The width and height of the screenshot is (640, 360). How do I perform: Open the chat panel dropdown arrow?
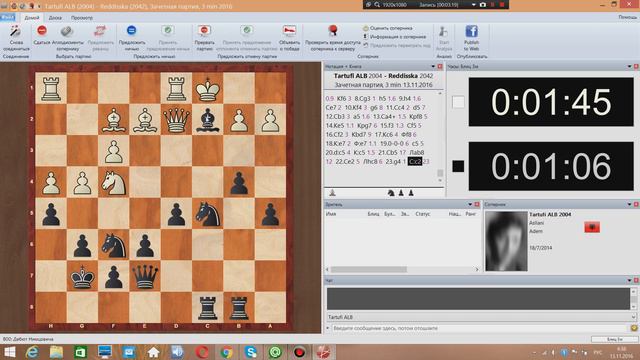629,280
